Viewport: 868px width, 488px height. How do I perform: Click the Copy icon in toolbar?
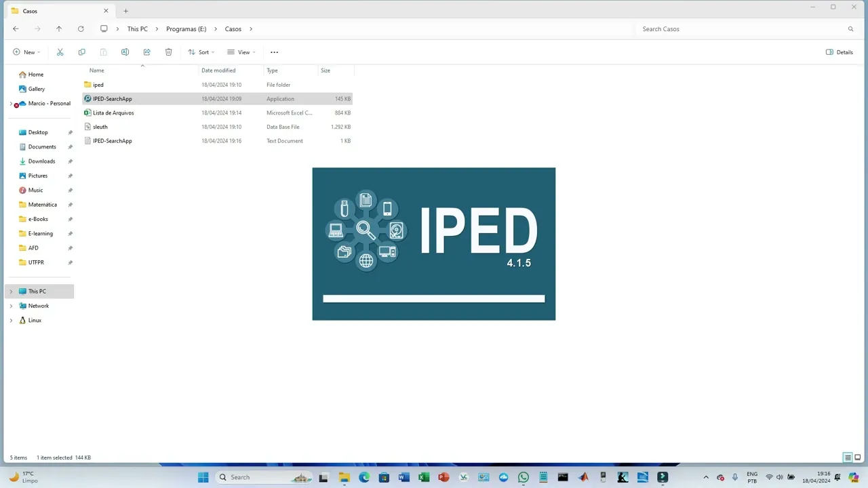pos(81,52)
